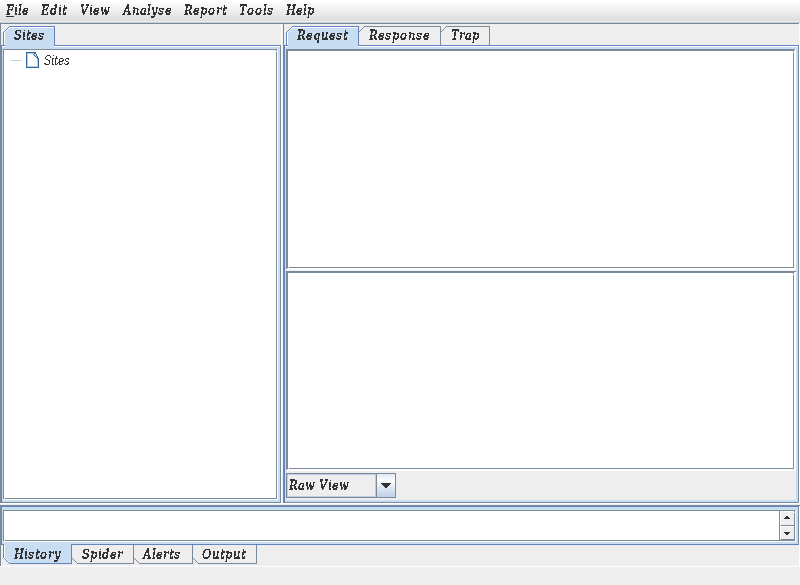This screenshot has height=585, width=800.
Task: Click the scroll down arrow in bottom panel
Action: [x=787, y=533]
